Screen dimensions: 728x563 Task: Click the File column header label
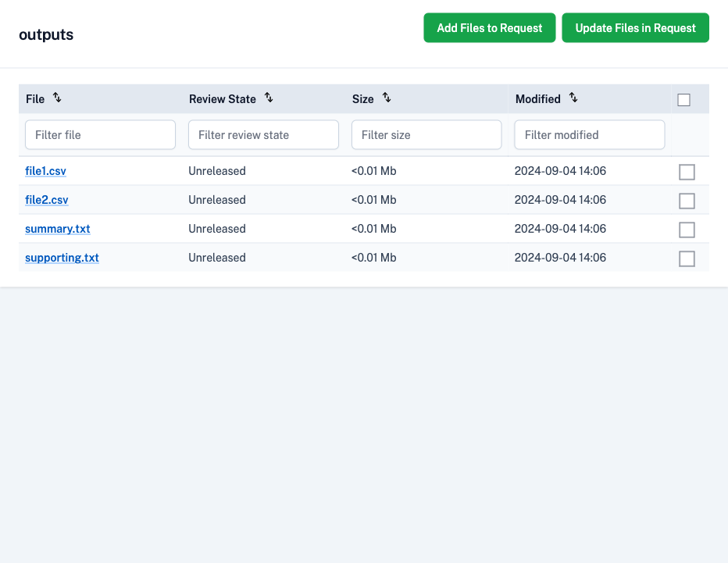click(35, 98)
